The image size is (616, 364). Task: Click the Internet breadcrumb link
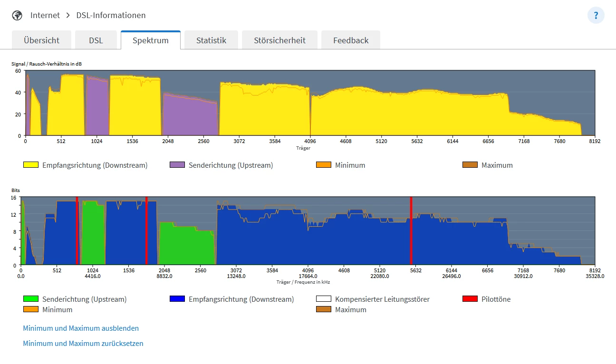45,15
